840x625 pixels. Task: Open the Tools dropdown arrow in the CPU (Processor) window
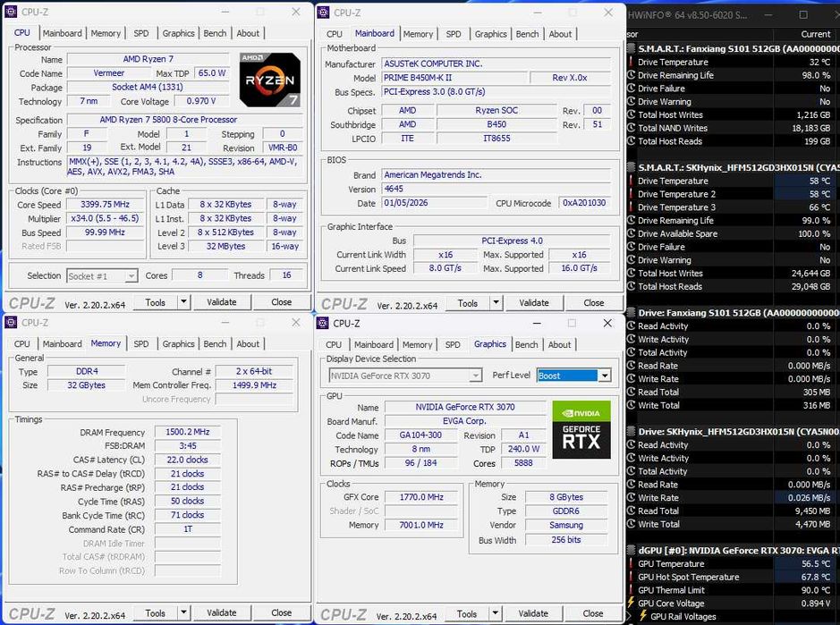click(x=183, y=302)
